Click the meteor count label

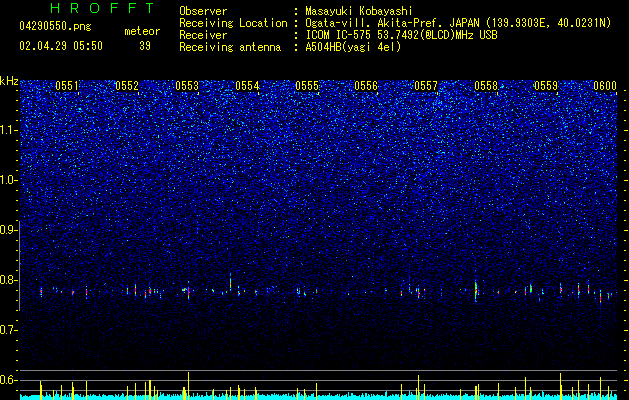142,31
